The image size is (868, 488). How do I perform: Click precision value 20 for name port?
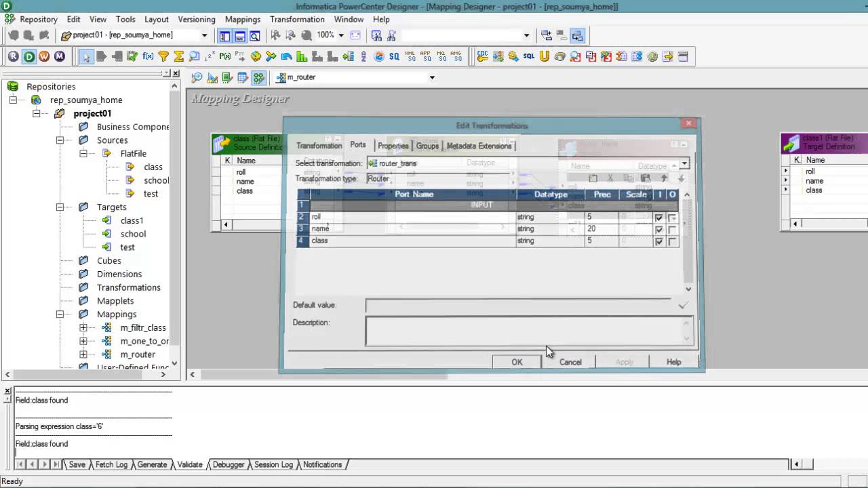pos(601,229)
